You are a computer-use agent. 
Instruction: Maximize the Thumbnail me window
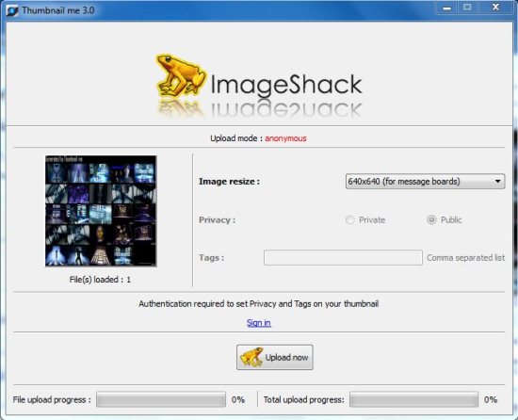(x=467, y=8)
